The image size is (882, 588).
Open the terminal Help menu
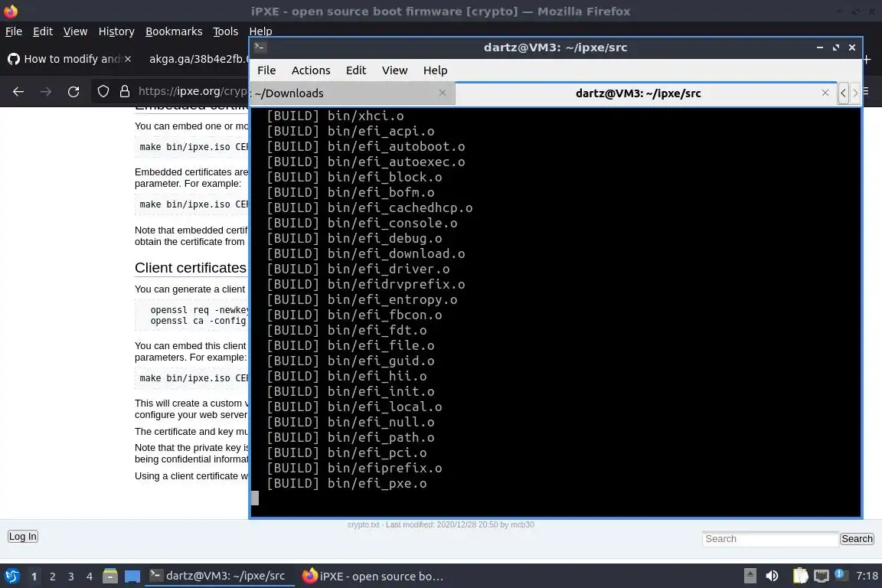point(435,70)
